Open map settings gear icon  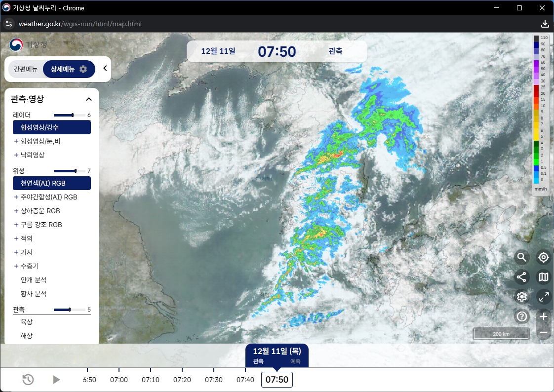[x=522, y=297]
